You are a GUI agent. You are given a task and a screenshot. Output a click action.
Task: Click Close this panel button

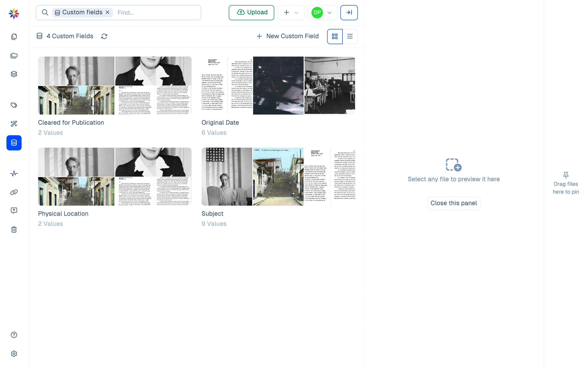tap(454, 203)
